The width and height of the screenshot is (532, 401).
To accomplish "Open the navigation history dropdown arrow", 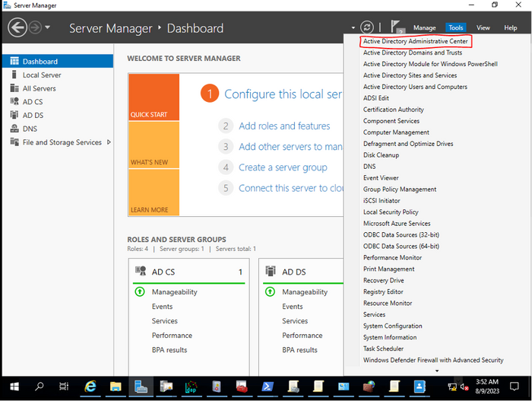I will click(x=47, y=27).
